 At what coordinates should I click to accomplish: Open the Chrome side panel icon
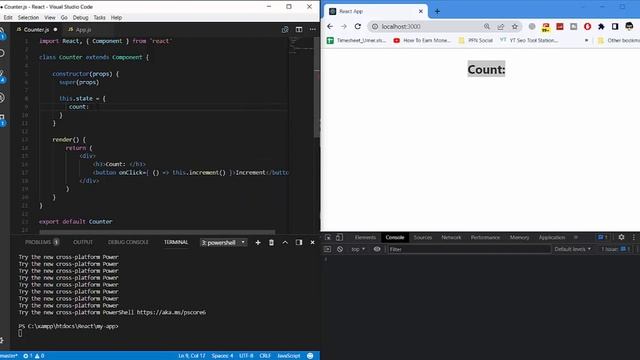615,26
